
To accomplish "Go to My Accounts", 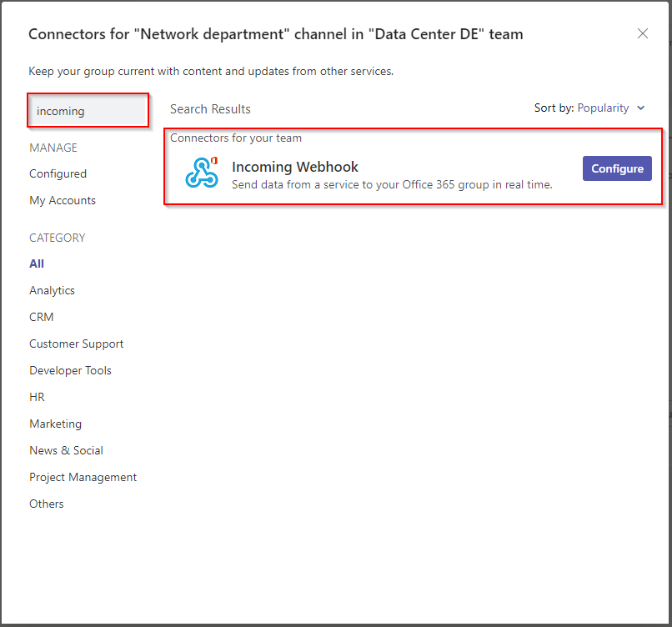I will click(63, 200).
